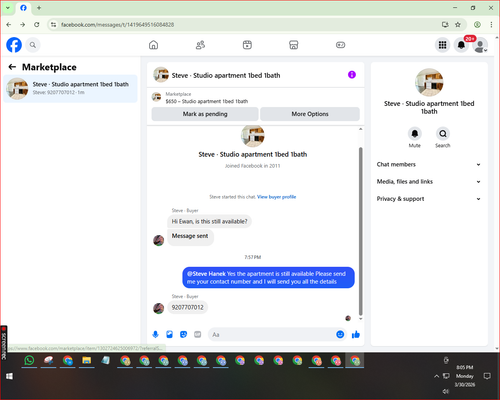Image resolution: width=500 pixels, height=400 pixels.
Task: Click the install/cast icon in the address bar
Action: [445, 24]
